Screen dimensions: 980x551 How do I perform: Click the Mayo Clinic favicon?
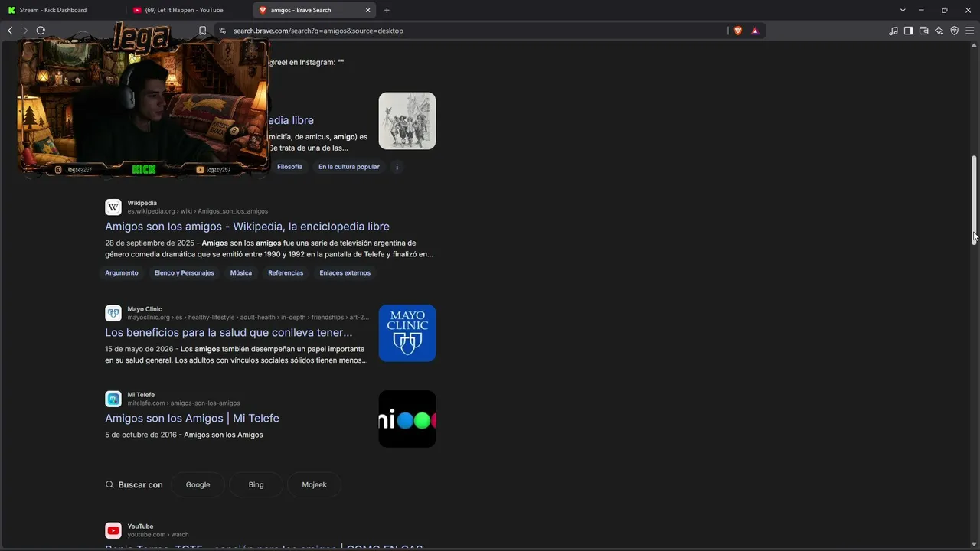click(x=113, y=313)
